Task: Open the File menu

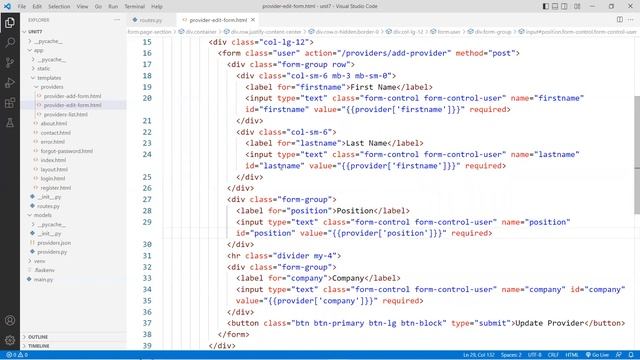Action: [22, 7]
